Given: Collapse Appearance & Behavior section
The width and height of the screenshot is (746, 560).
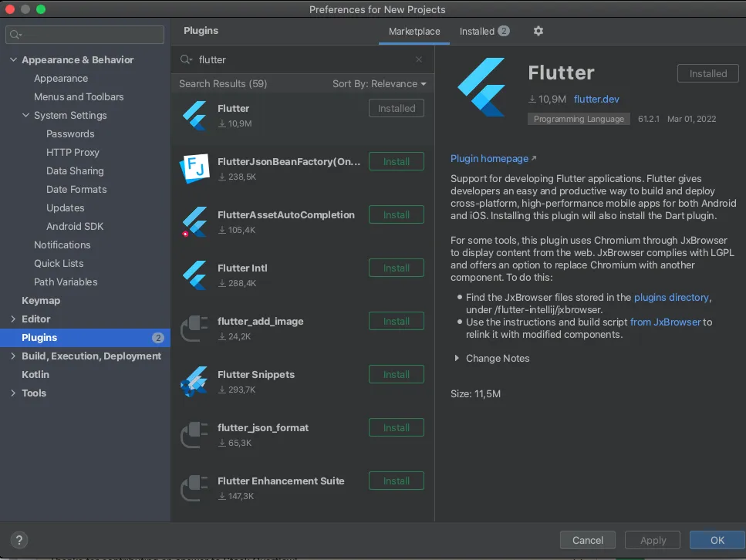Looking at the screenshot, I should click(x=13, y=59).
